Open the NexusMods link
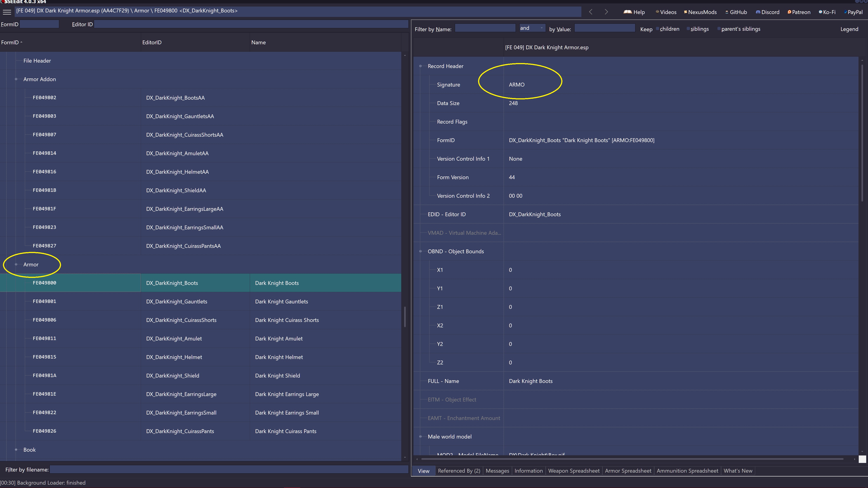Screen dimensions: 868x488 [700, 12]
